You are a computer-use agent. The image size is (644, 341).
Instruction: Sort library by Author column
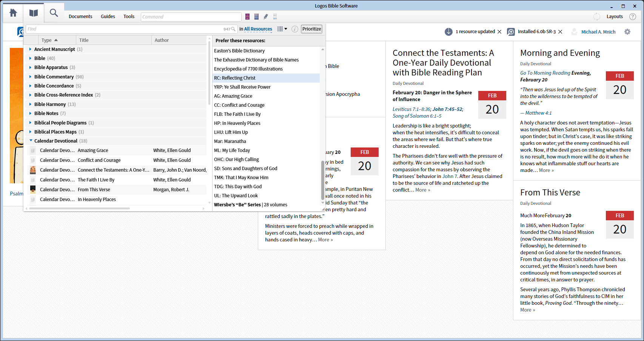tap(179, 40)
